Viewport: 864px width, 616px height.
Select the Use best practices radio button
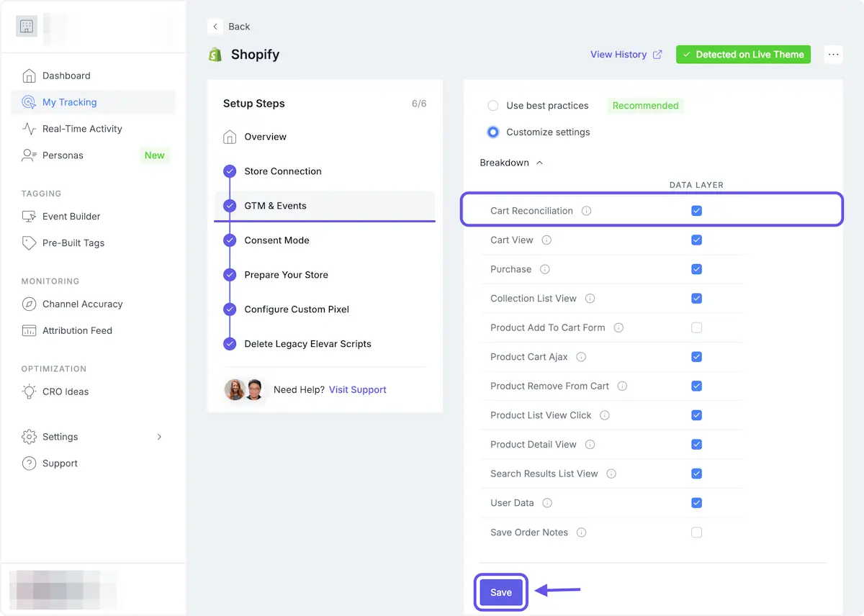pos(493,106)
